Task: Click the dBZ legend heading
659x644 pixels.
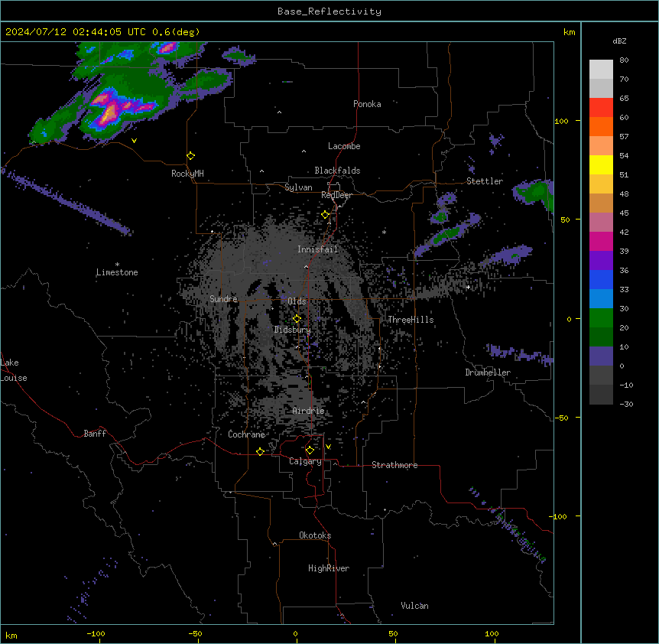Action: [x=619, y=41]
